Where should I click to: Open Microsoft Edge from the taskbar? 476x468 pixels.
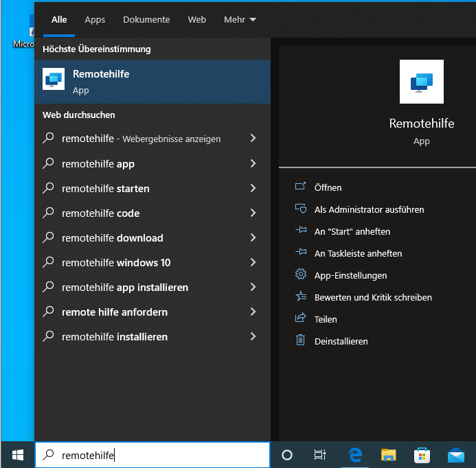pyautogui.click(x=355, y=454)
